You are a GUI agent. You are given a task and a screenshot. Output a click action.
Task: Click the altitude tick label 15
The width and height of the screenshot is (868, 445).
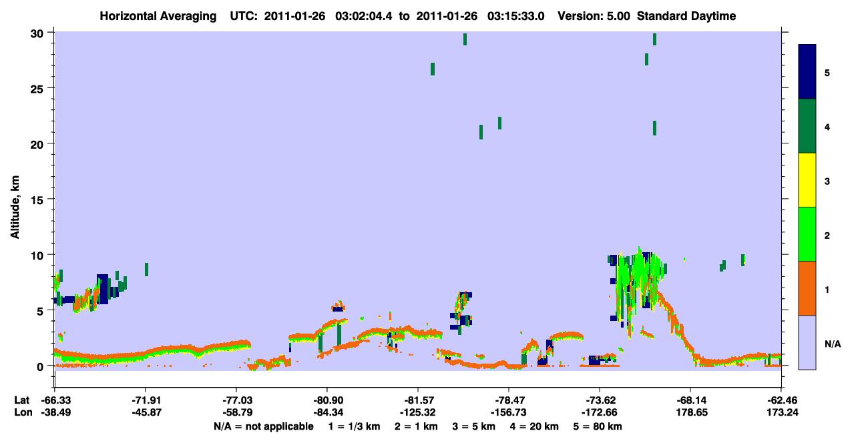[x=39, y=199]
